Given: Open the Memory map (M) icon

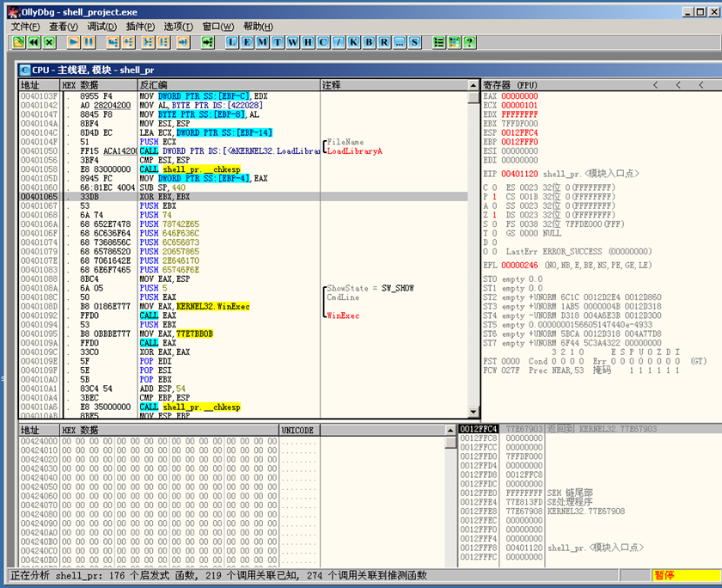Looking at the screenshot, I should tap(263, 42).
